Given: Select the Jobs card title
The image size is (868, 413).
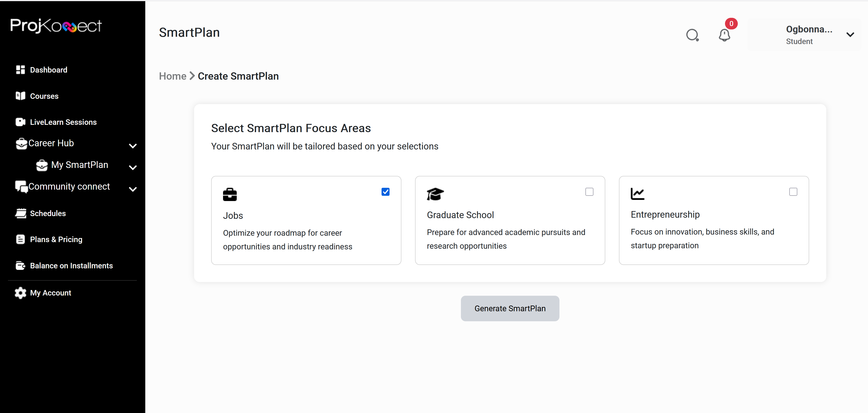Looking at the screenshot, I should coord(233,215).
